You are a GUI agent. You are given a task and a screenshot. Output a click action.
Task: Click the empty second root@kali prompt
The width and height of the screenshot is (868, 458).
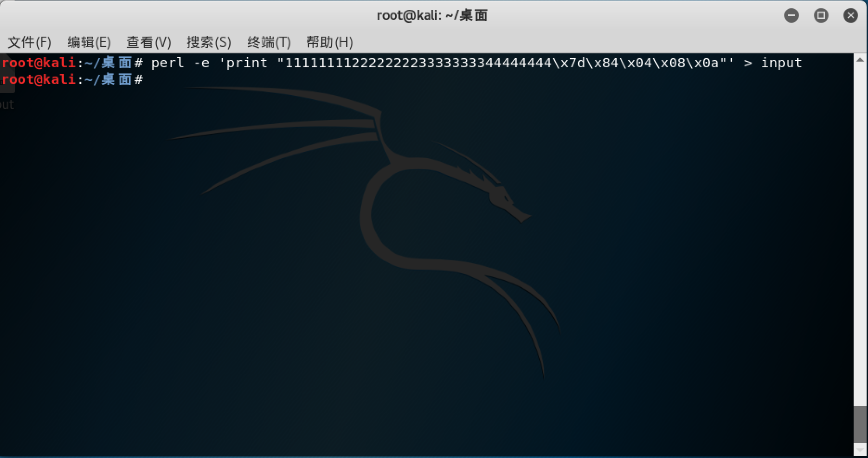[x=72, y=80]
